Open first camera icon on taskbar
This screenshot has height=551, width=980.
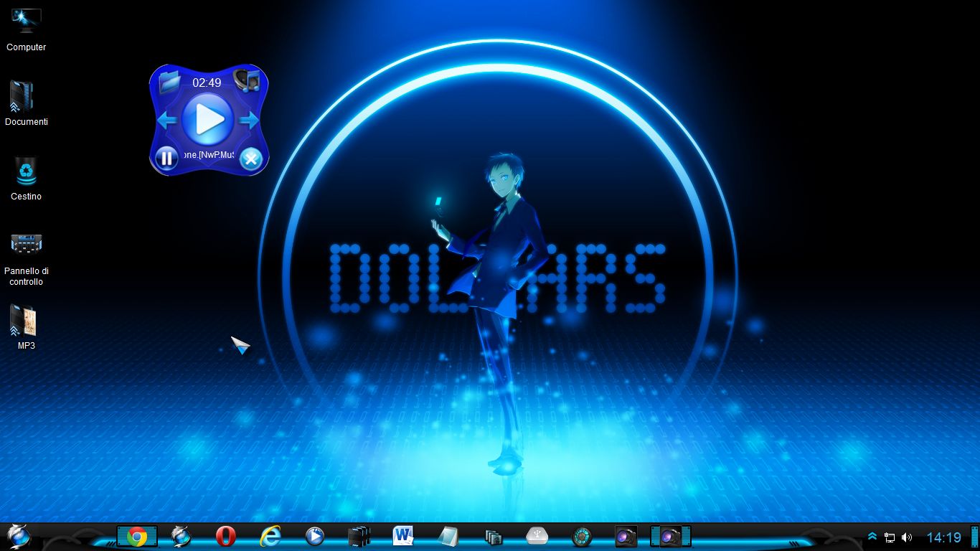[x=626, y=537]
